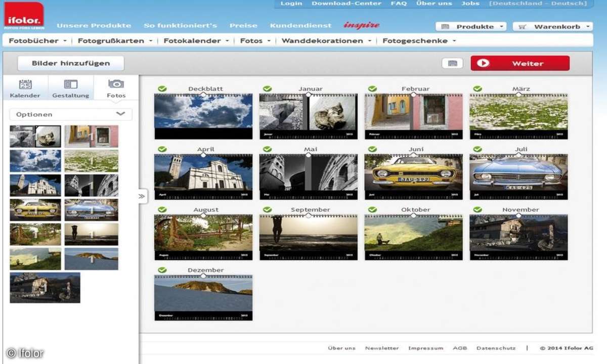This screenshot has height=364, width=607.
Task: Click the green checkmark beside September
Action: 267,209
